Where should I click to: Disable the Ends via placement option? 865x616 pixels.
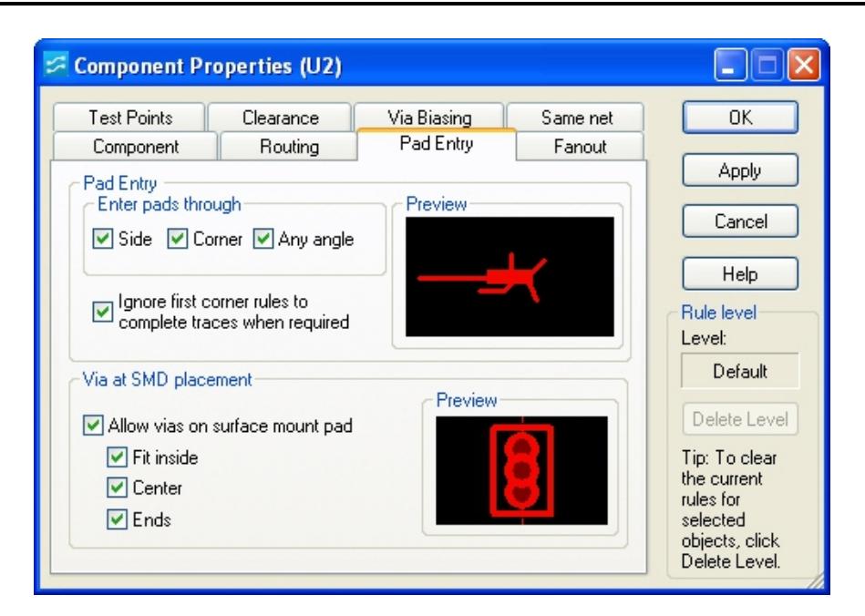tap(116, 519)
